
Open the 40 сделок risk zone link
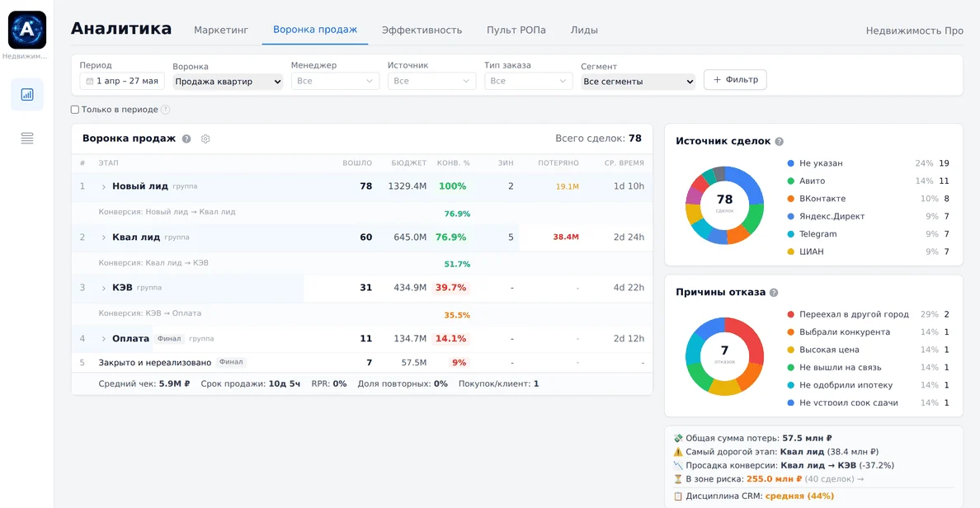pos(834,479)
